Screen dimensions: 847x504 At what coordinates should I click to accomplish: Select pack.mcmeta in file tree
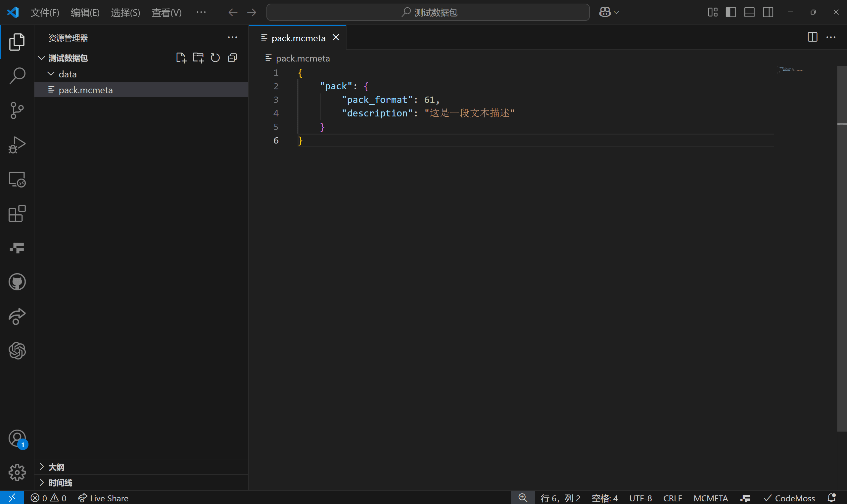[x=141, y=90]
